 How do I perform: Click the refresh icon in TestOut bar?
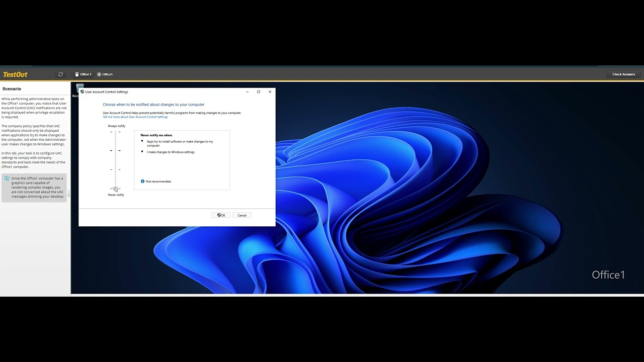point(60,74)
